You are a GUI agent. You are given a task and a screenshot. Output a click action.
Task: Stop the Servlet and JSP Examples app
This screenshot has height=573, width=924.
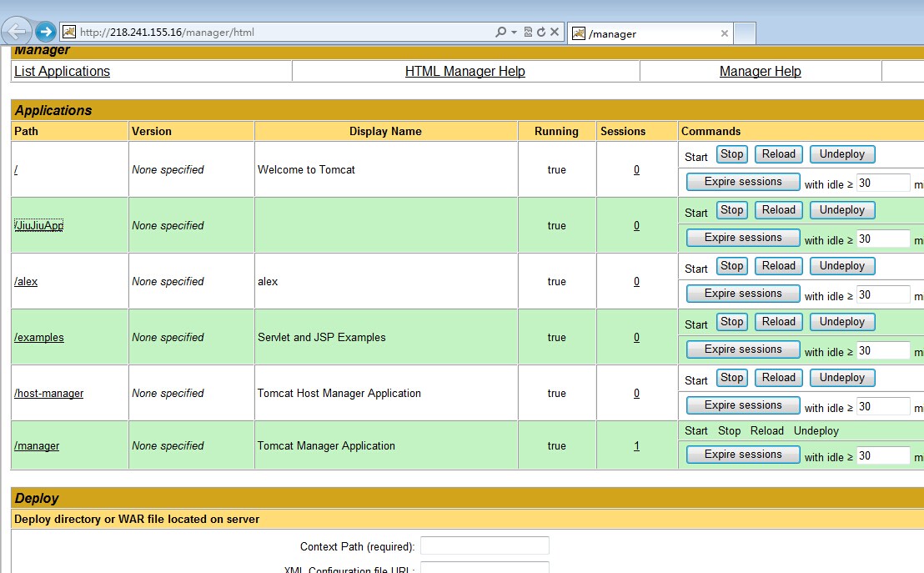tap(732, 322)
